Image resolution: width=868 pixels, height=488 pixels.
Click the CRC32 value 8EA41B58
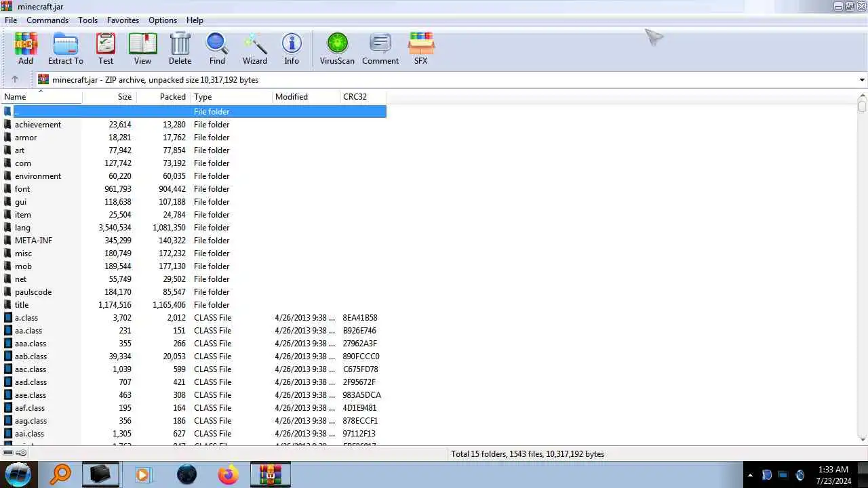pyautogui.click(x=360, y=318)
